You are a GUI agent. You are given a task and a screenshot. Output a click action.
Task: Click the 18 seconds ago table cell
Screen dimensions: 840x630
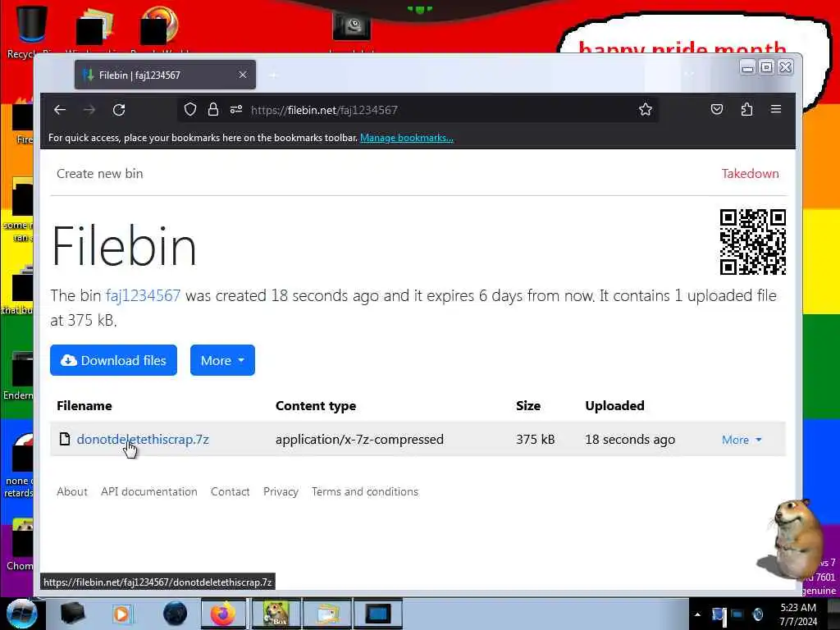tap(630, 440)
